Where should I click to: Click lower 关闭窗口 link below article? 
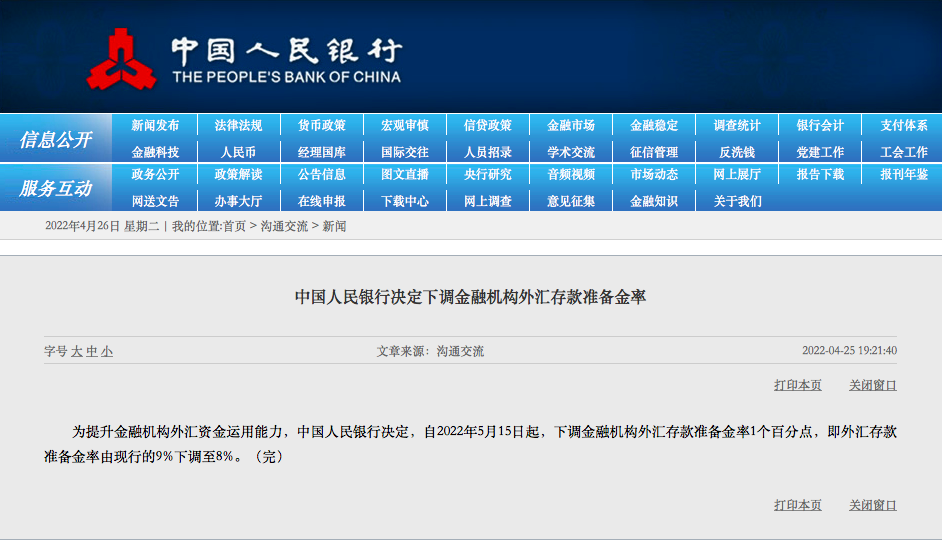(x=873, y=506)
